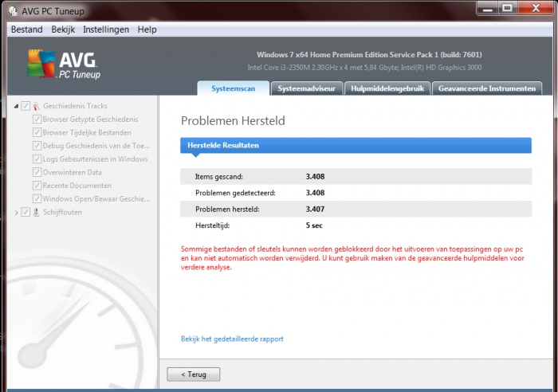Toggle Recente Documenten checkbox
Image resolution: width=558 pixels, height=392 pixels.
(x=37, y=186)
